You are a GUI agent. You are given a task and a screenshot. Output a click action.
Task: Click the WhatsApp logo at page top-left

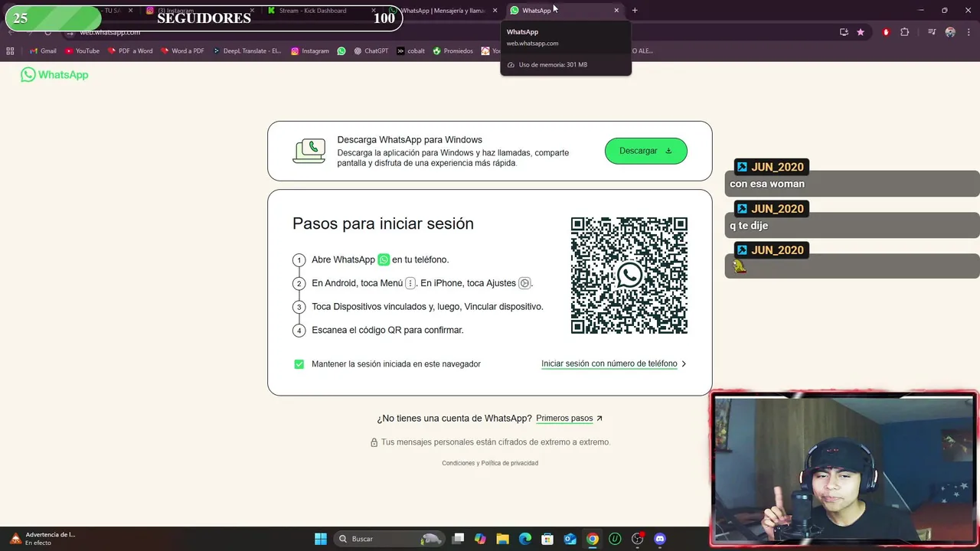(54, 74)
